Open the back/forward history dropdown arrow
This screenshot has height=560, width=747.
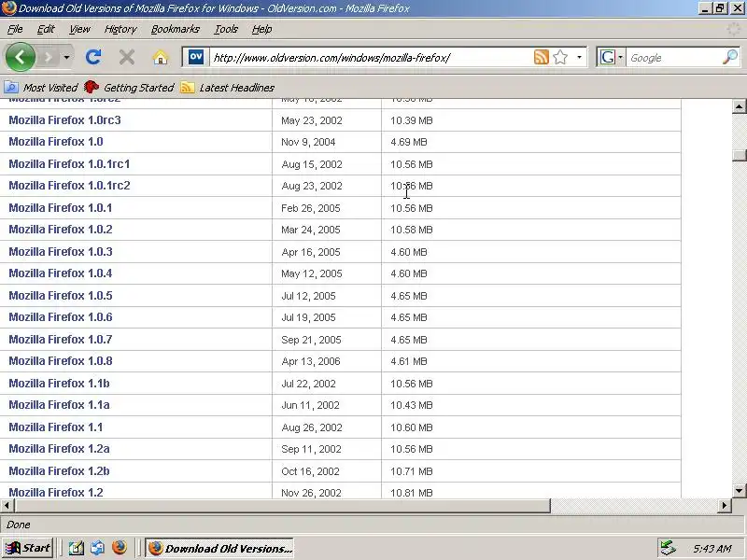pyautogui.click(x=66, y=58)
